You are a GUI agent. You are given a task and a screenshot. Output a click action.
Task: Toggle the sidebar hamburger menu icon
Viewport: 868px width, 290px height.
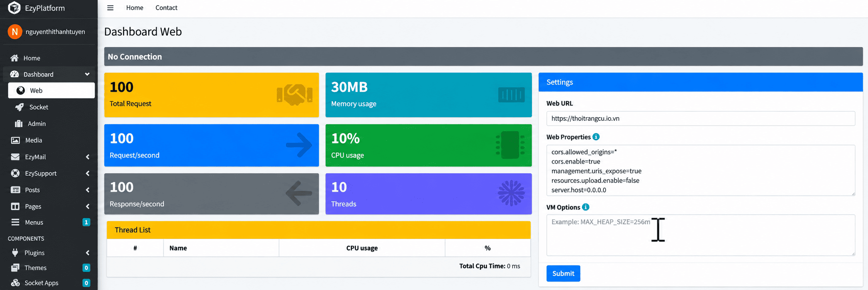click(110, 8)
